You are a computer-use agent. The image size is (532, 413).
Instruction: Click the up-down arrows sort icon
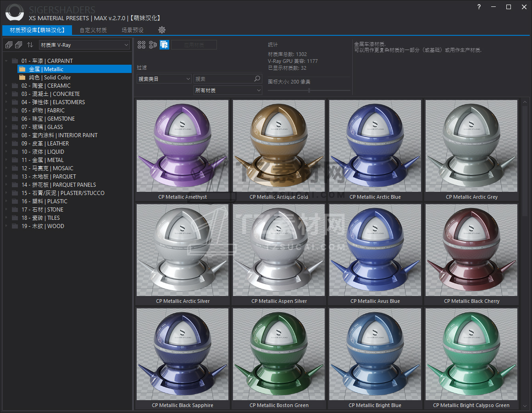pos(30,45)
